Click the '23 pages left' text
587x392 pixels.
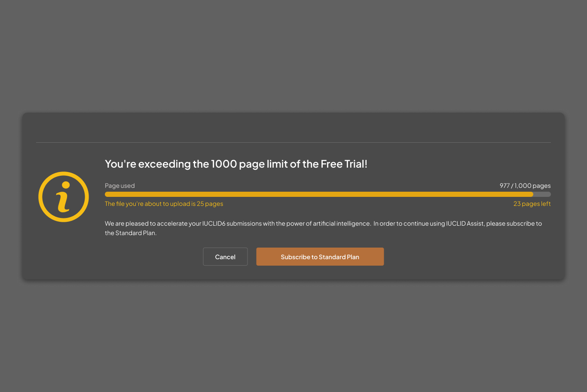532,204
